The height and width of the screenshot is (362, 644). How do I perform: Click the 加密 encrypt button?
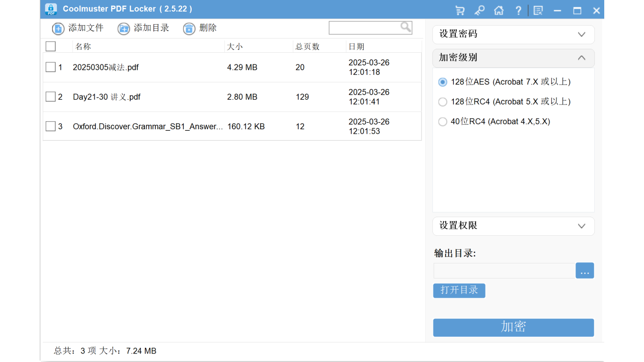coord(513,327)
